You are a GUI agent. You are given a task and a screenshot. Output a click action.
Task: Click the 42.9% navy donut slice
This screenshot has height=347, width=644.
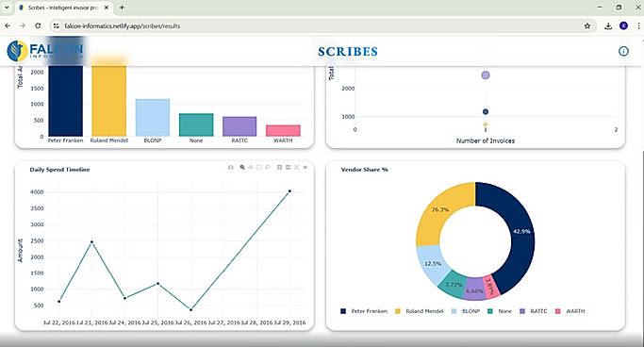pyautogui.click(x=521, y=232)
